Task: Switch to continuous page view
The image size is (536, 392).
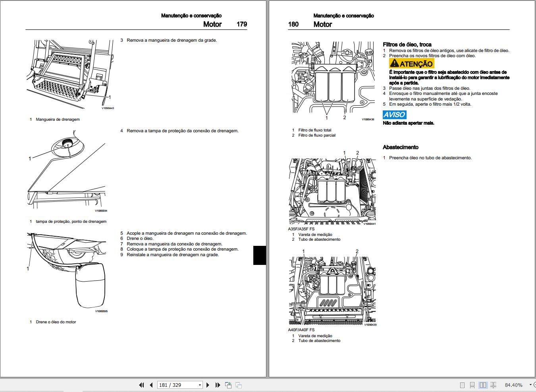Action: [x=472, y=385]
